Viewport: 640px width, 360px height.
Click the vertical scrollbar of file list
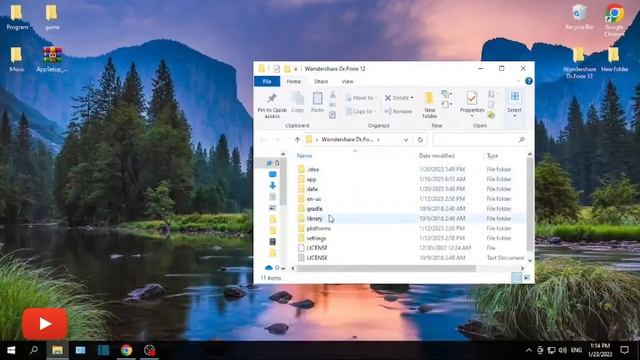(x=529, y=204)
